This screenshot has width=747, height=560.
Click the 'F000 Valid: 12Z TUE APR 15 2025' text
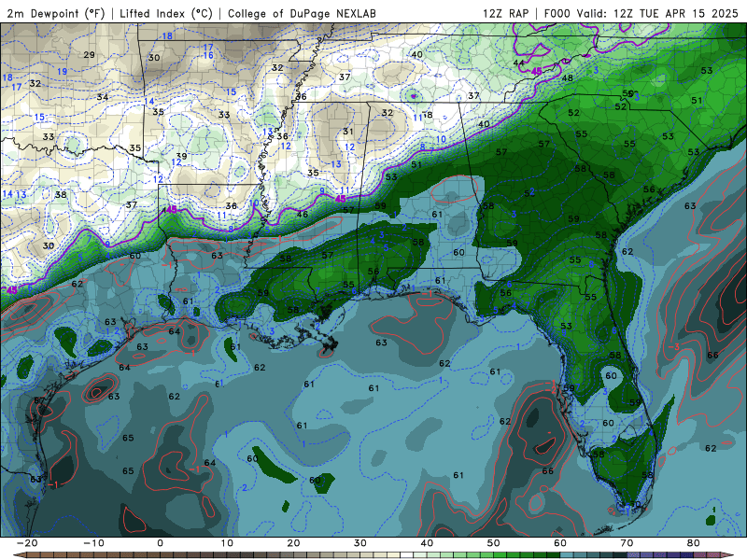coord(641,13)
